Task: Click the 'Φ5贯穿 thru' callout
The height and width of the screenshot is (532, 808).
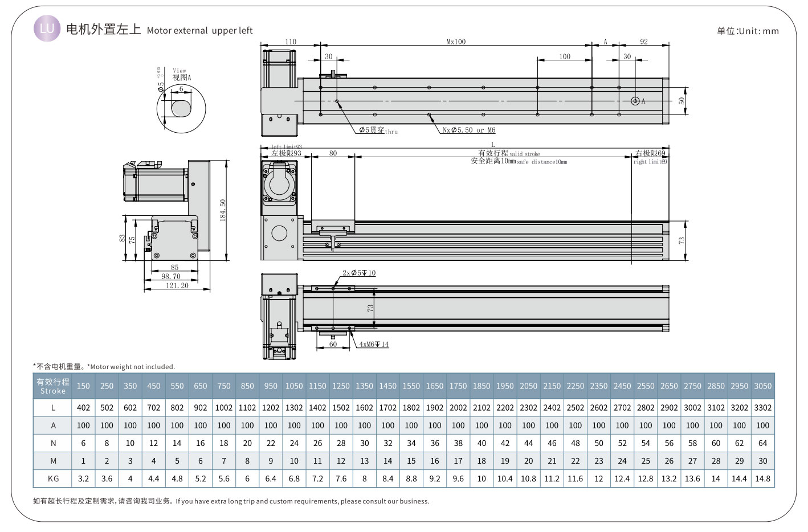Action: click(378, 130)
